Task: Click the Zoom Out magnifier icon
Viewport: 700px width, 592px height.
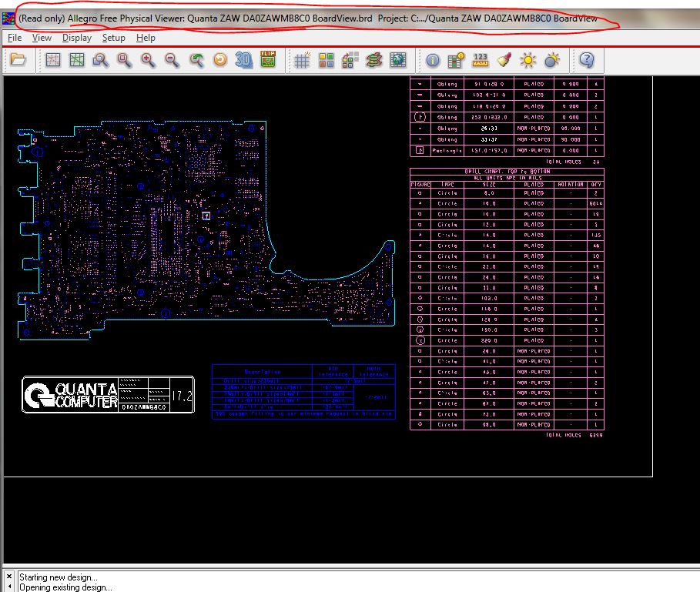Action: click(x=172, y=59)
